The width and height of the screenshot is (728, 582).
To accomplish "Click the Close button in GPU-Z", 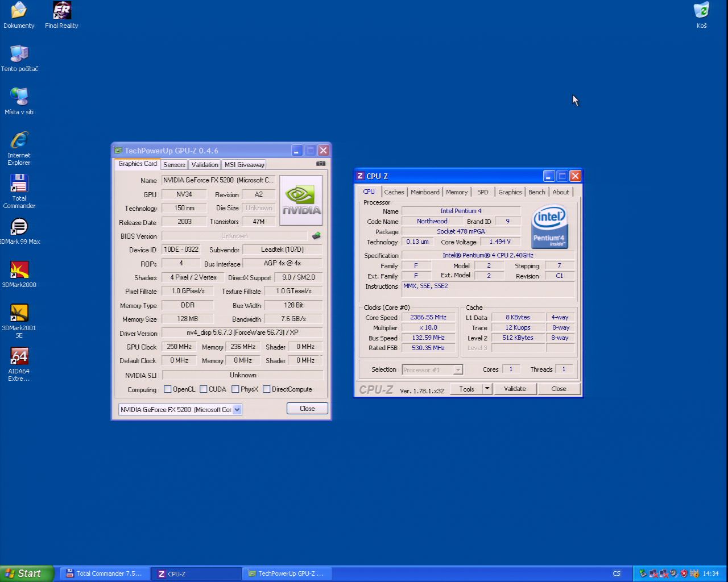I will point(307,409).
